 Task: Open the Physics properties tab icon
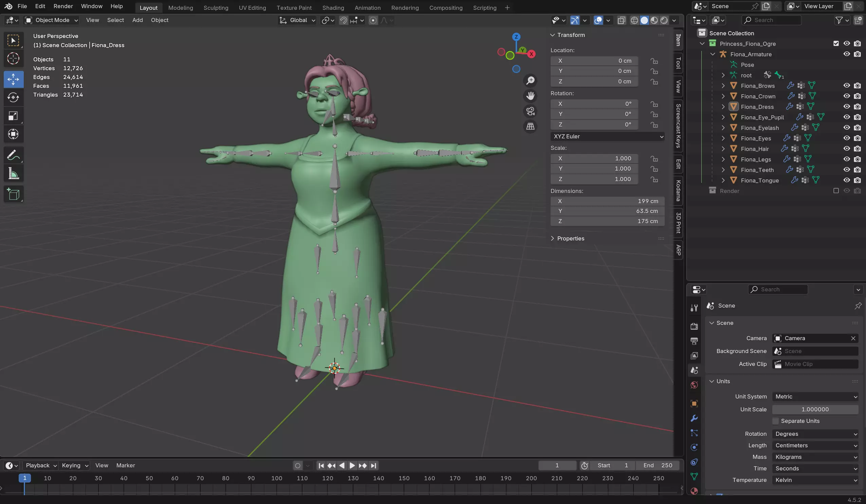(x=694, y=447)
